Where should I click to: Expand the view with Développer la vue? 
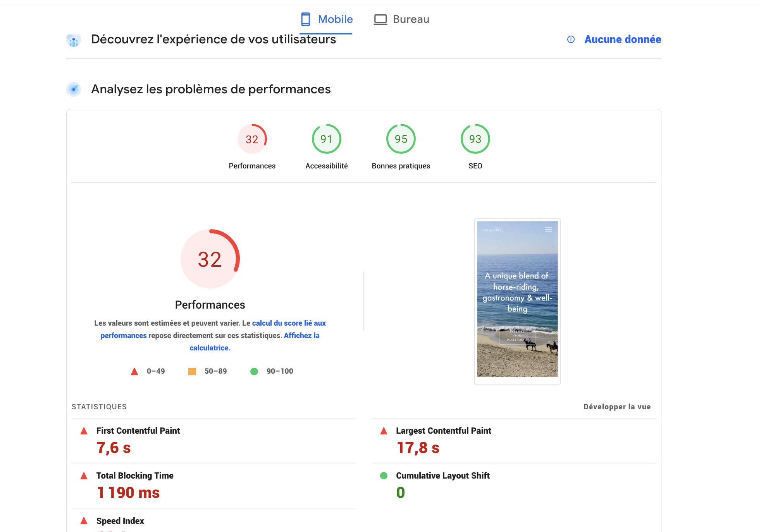[617, 407]
